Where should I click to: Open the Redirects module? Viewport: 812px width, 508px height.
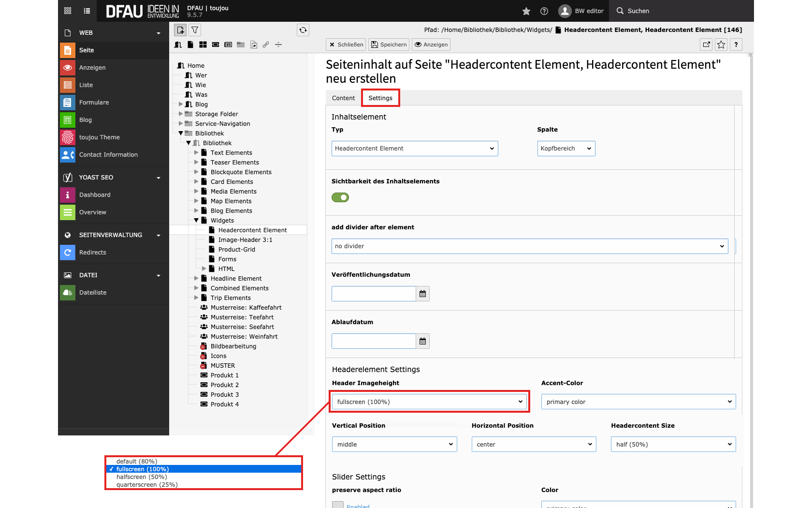tap(92, 253)
